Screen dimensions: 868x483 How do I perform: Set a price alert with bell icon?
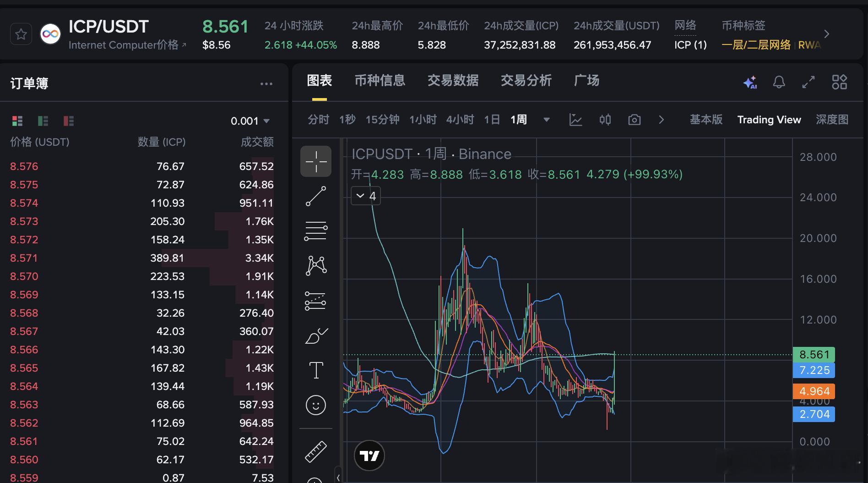click(779, 82)
